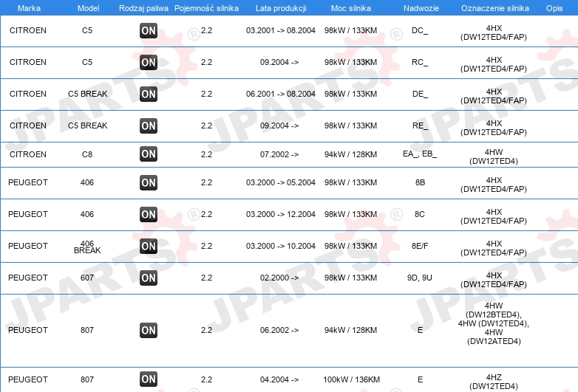
Task: Click PEUGEOT in the 607 row
Action: 28,278
